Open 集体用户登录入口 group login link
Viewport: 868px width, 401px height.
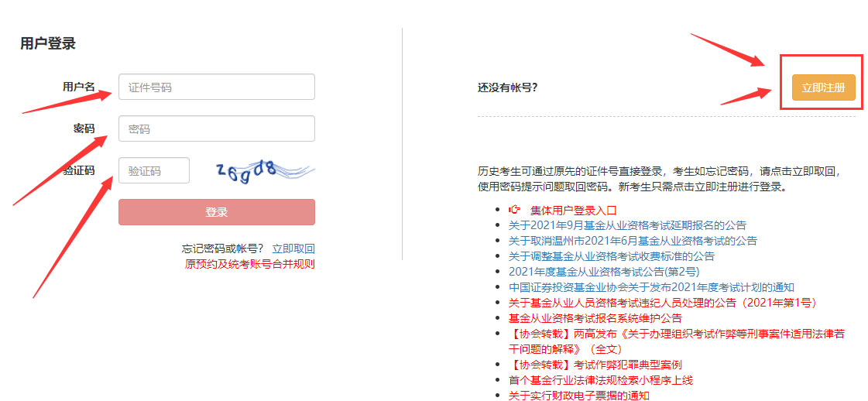(x=573, y=210)
